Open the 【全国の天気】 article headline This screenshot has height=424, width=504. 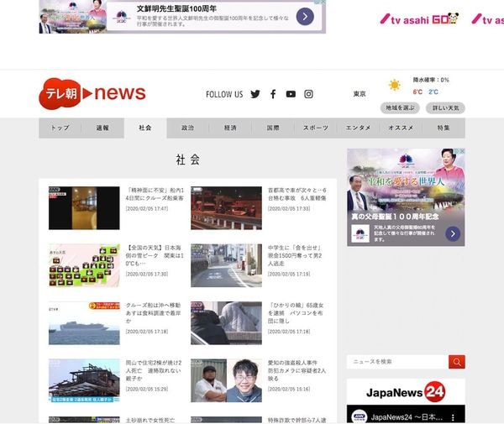(x=153, y=254)
